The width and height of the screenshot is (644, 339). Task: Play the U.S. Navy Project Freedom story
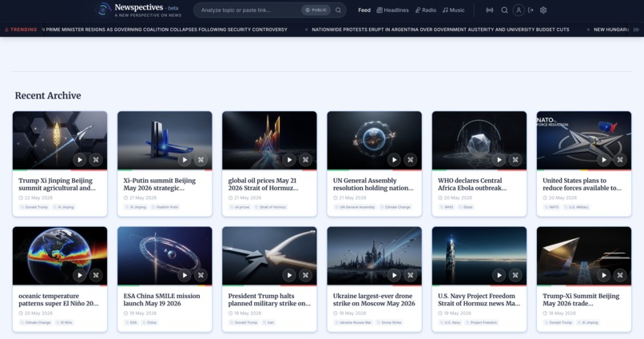click(499, 275)
